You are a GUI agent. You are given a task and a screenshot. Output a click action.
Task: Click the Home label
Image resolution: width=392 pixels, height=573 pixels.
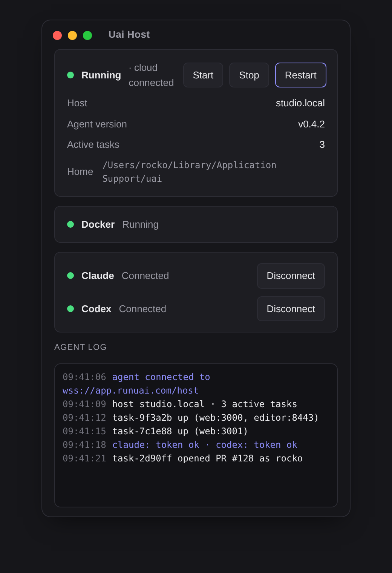80,172
